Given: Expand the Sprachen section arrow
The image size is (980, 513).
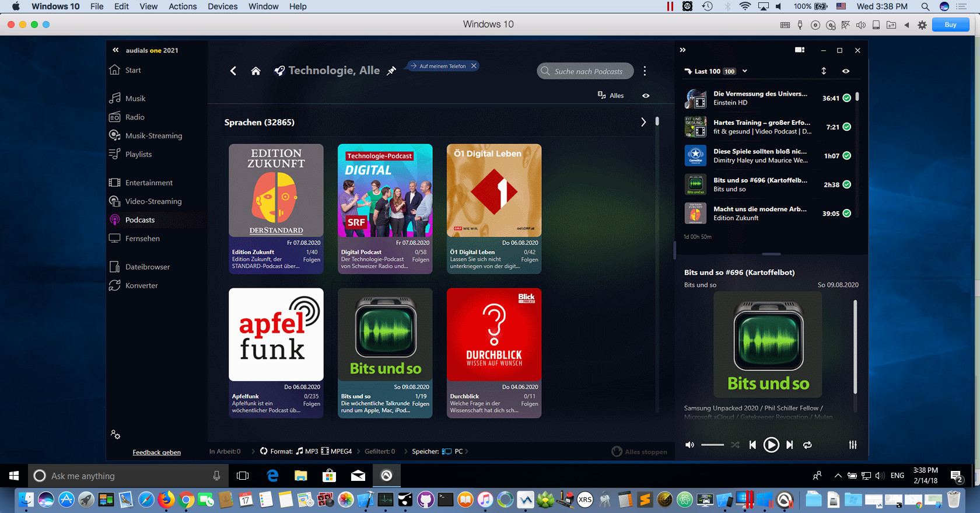Looking at the screenshot, I should pos(643,122).
